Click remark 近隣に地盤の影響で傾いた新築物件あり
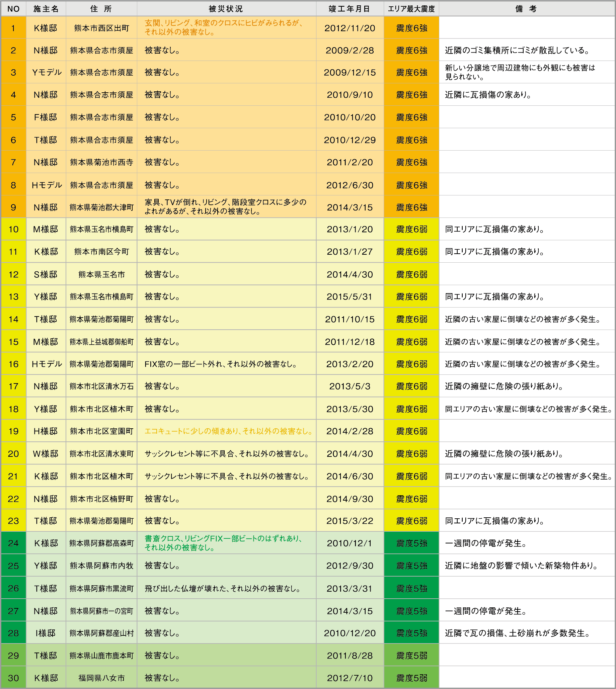This screenshot has width=616, height=689. pos(522,566)
